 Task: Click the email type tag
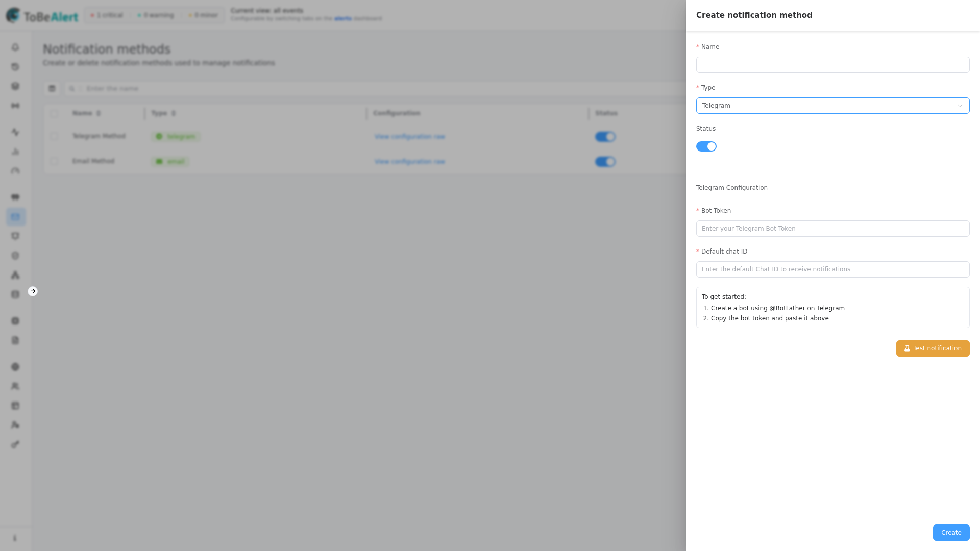coord(170,162)
